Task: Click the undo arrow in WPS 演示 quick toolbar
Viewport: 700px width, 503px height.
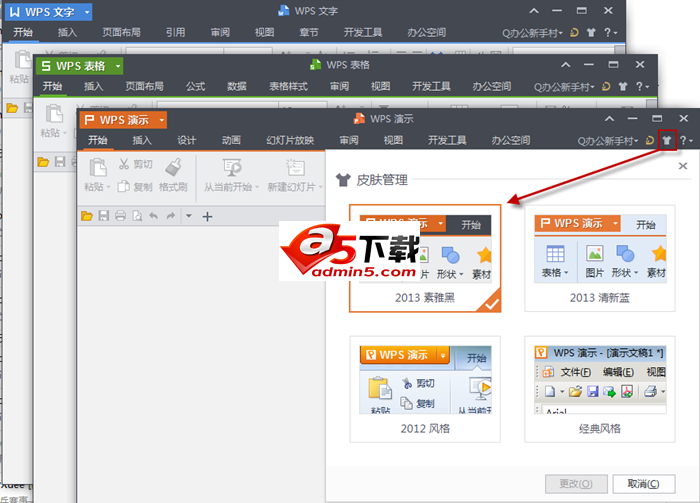Action: (x=154, y=216)
